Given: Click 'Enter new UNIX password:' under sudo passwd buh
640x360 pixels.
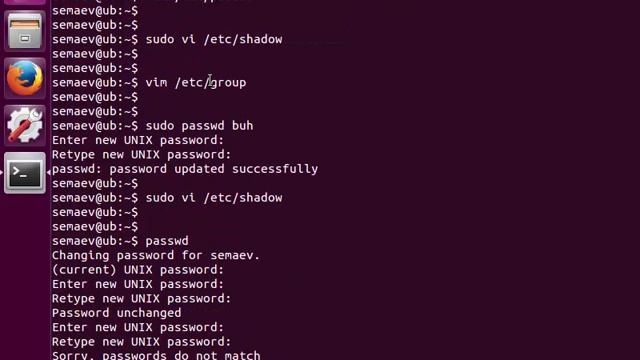Looking at the screenshot, I should 138,140.
